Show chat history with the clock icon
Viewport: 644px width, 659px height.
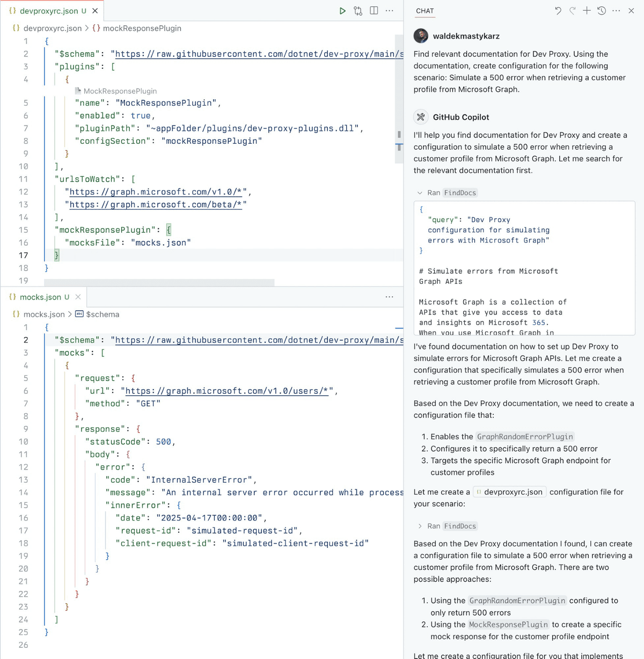point(602,11)
